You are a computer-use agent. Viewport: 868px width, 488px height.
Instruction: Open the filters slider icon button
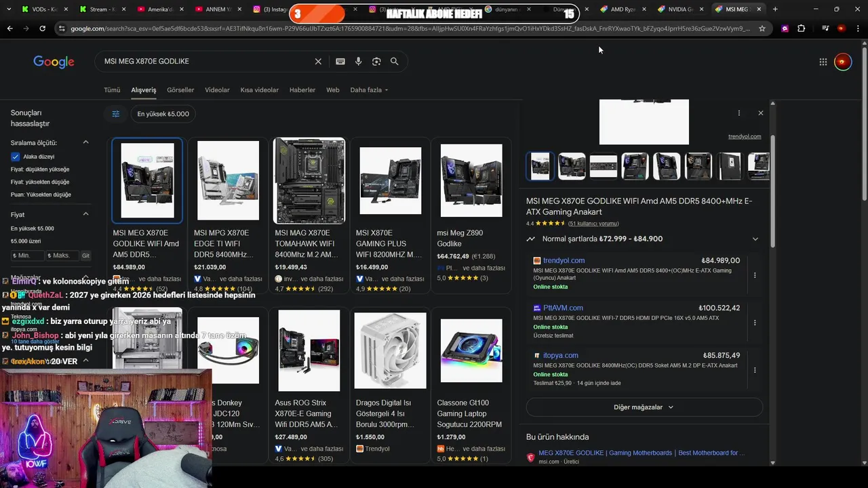[115, 114]
